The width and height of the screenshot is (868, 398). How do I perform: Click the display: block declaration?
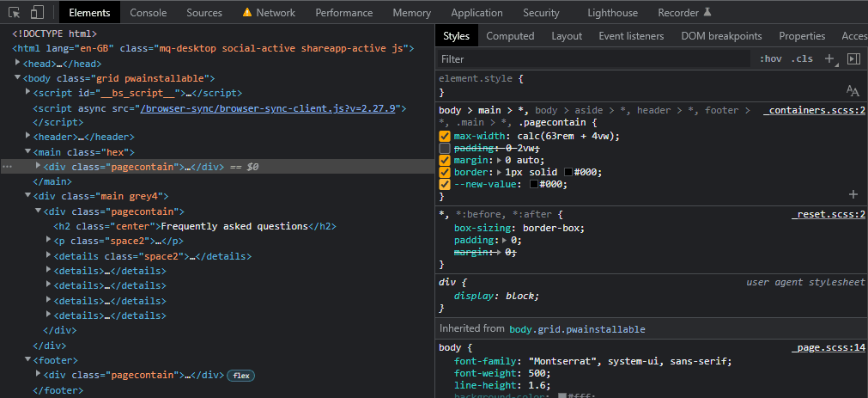click(496, 296)
